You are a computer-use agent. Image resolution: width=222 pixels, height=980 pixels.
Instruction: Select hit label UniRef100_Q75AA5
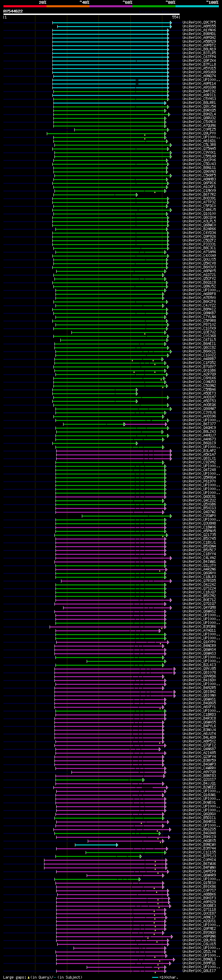199,149
